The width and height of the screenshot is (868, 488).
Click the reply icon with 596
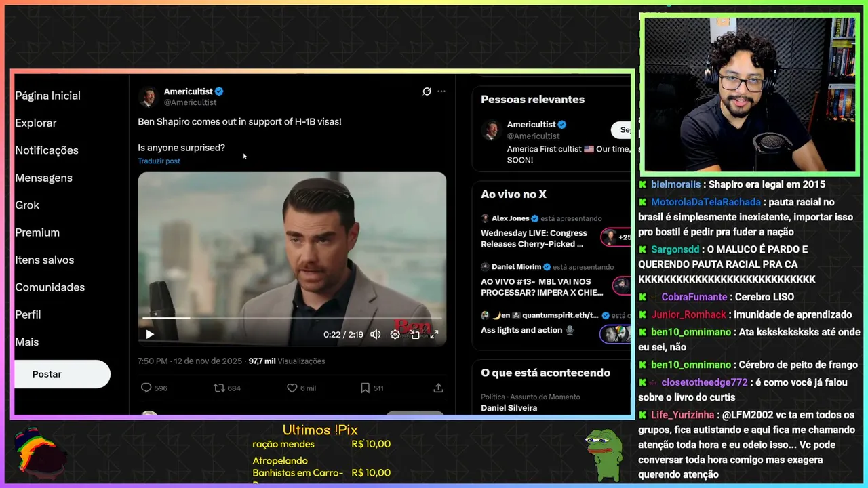click(x=154, y=388)
